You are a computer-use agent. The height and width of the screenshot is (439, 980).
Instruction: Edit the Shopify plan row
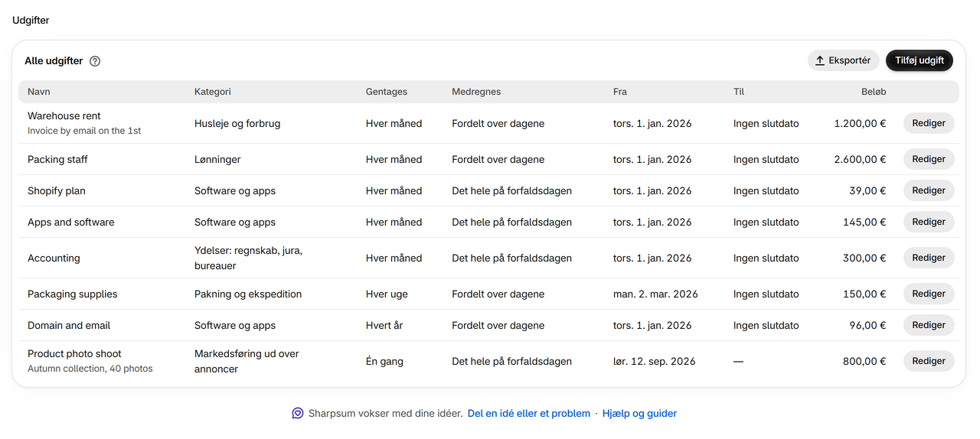pyautogui.click(x=929, y=190)
